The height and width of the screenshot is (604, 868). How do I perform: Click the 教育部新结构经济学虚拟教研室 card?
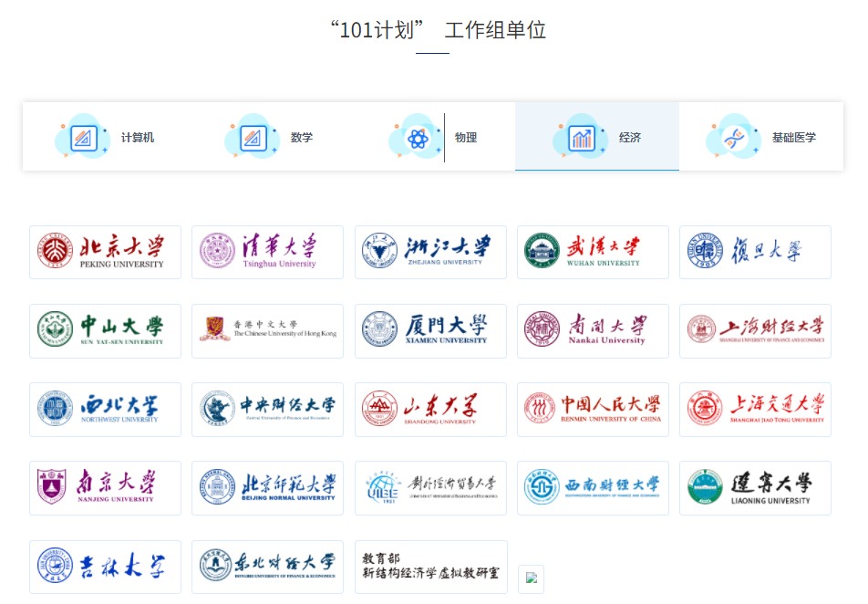coord(430,567)
